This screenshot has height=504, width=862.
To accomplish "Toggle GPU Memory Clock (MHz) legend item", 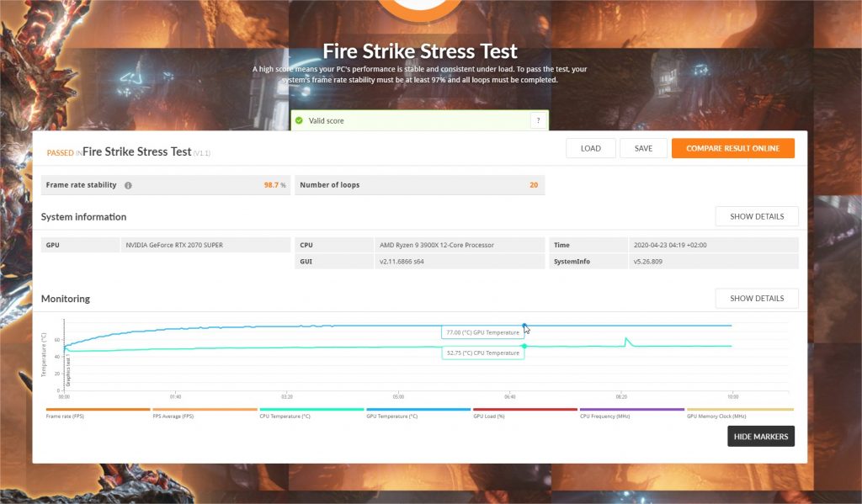I will pos(740,413).
